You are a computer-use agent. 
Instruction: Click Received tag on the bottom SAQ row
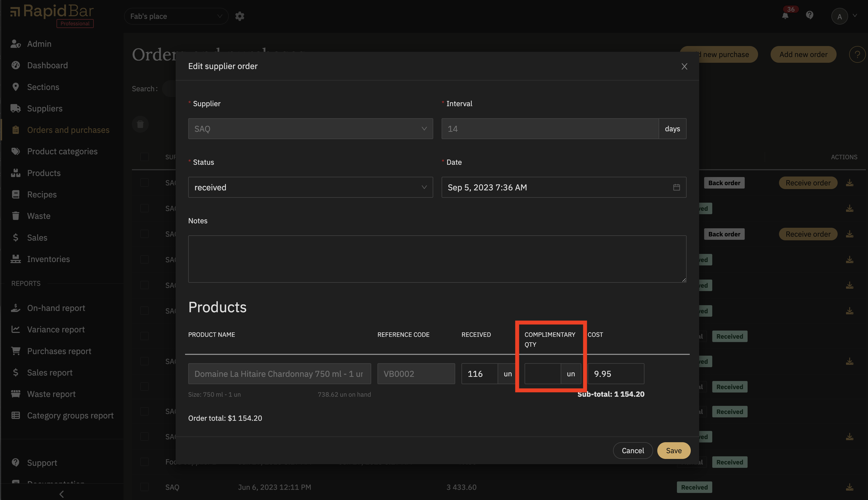(694, 487)
